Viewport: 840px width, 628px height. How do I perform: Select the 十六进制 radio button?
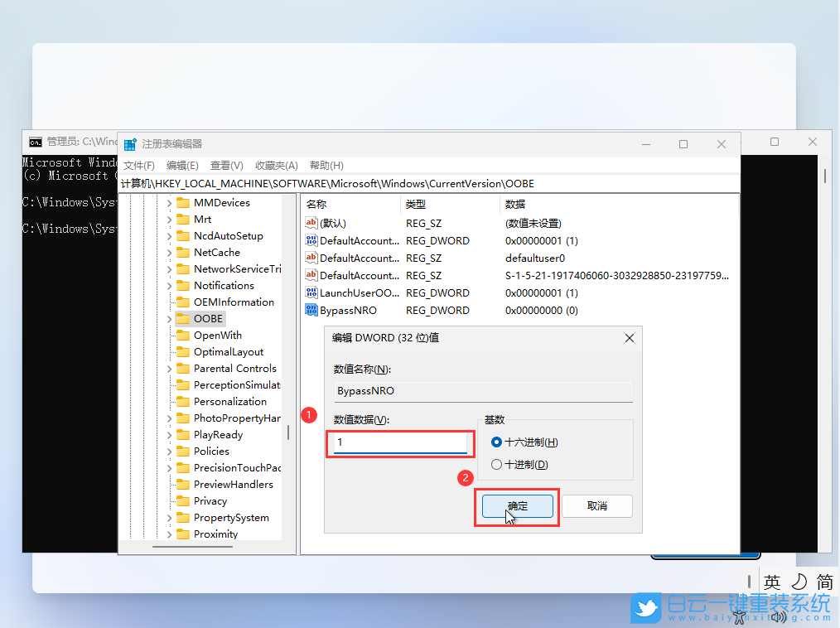(x=498, y=442)
